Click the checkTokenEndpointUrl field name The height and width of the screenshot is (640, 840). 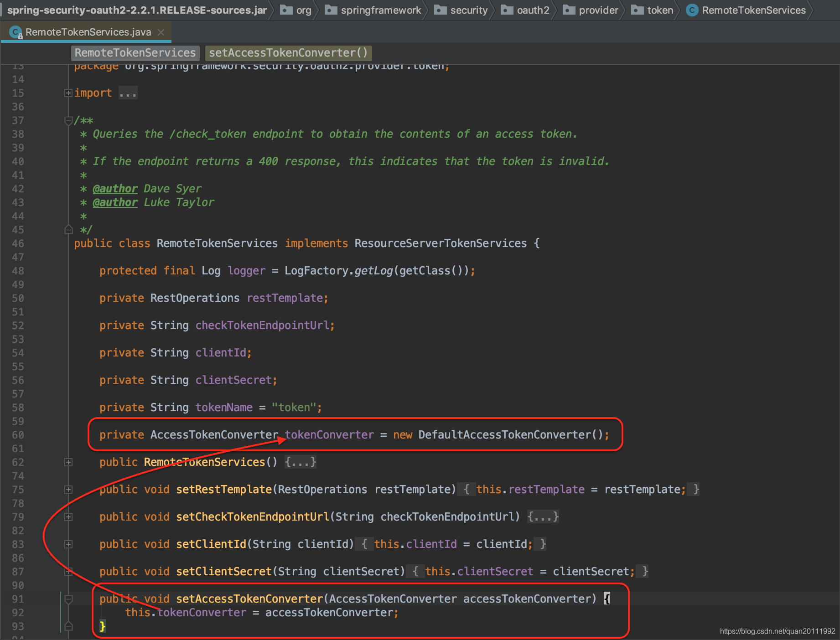262,325
